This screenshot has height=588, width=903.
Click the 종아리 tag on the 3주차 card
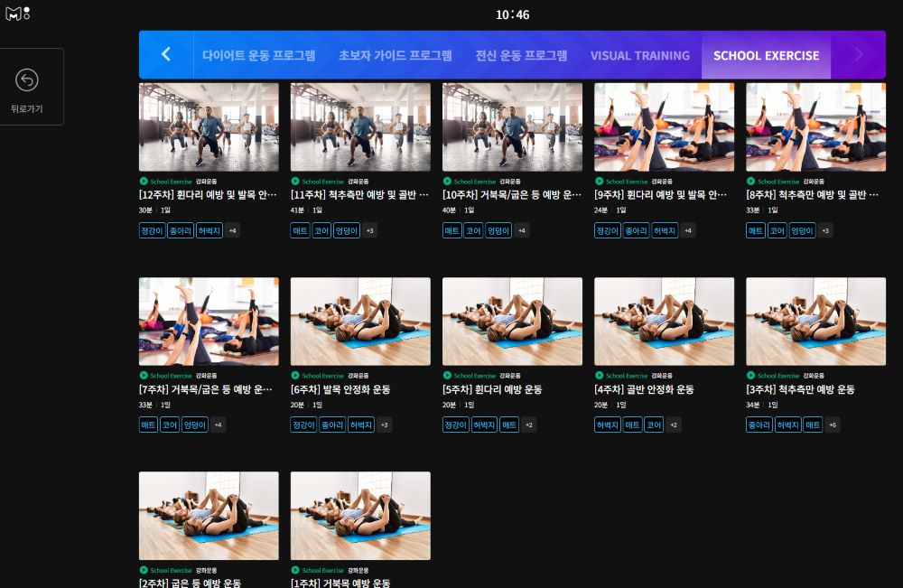[759, 425]
